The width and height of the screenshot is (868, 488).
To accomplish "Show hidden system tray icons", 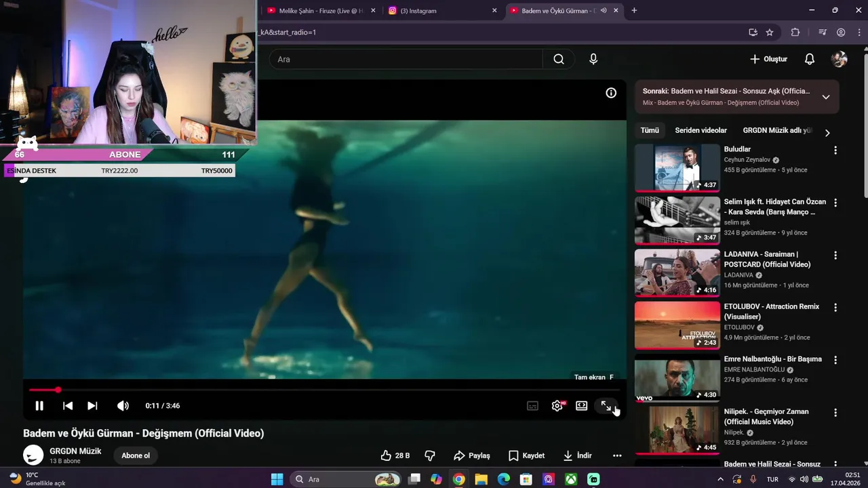I will pyautogui.click(x=722, y=479).
